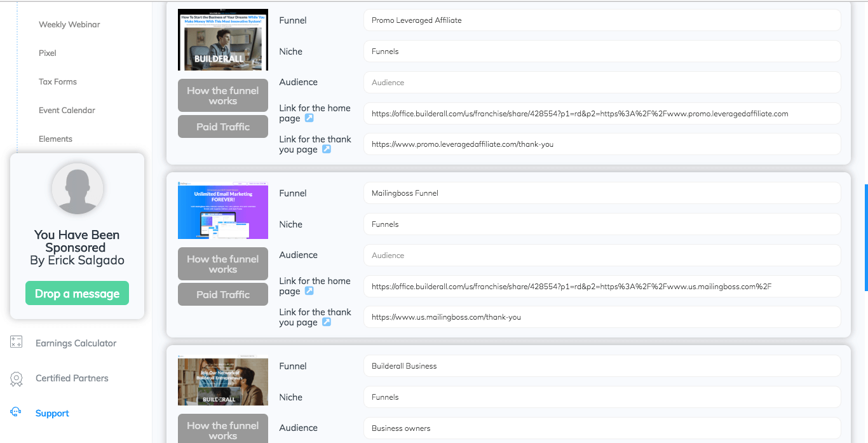This screenshot has width=868, height=443.
Task: Open the Mailingboss Funnel thumbnail
Action: tap(223, 210)
